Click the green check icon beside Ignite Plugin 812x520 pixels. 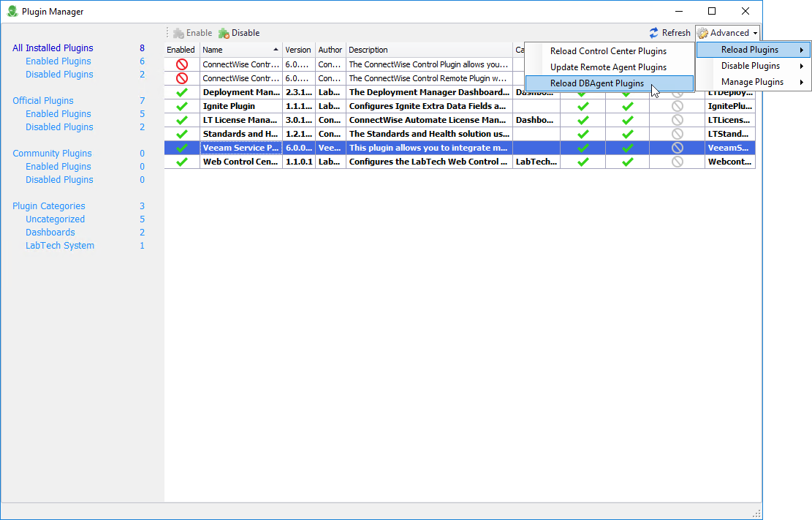181,105
